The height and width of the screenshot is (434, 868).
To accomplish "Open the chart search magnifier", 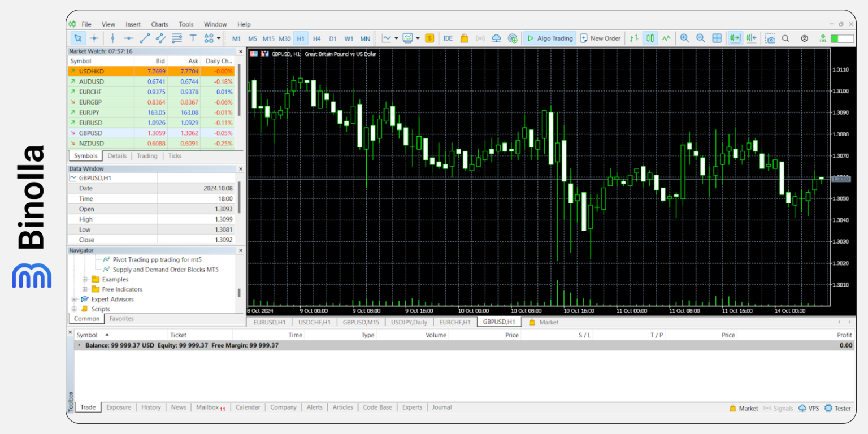I will coord(785,38).
